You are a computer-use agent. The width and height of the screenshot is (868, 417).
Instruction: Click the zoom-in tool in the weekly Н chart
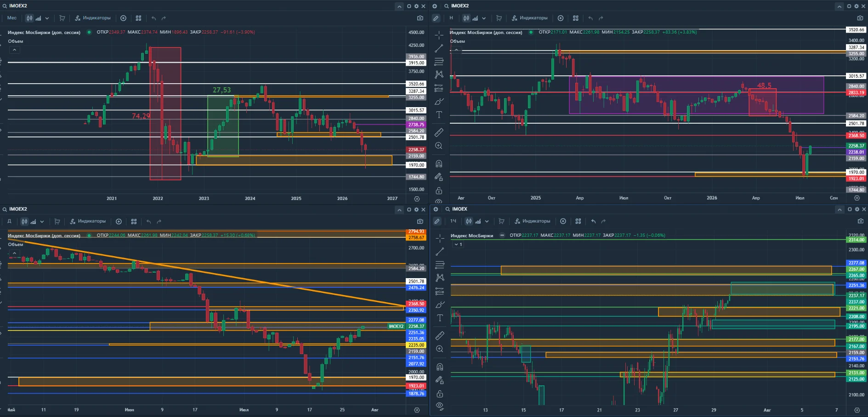(x=439, y=146)
